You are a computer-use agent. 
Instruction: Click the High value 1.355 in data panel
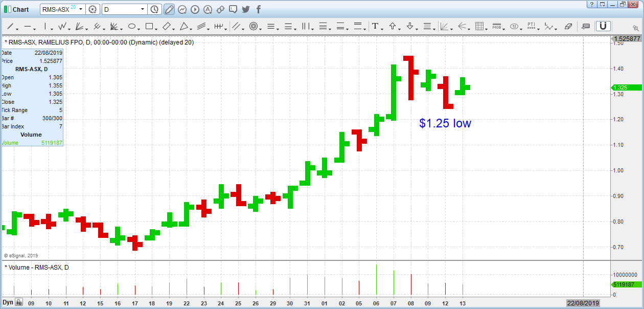[56, 85]
